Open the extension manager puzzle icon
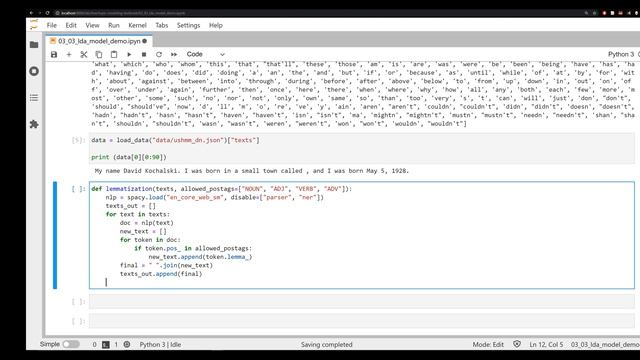The height and width of the screenshot is (360, 640). (x=34, y=124)
